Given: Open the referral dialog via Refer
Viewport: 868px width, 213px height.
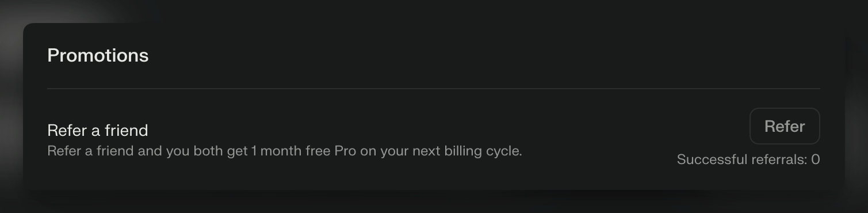Looking at the screenshot, I should pyautogui.click(x=785, y=126).
